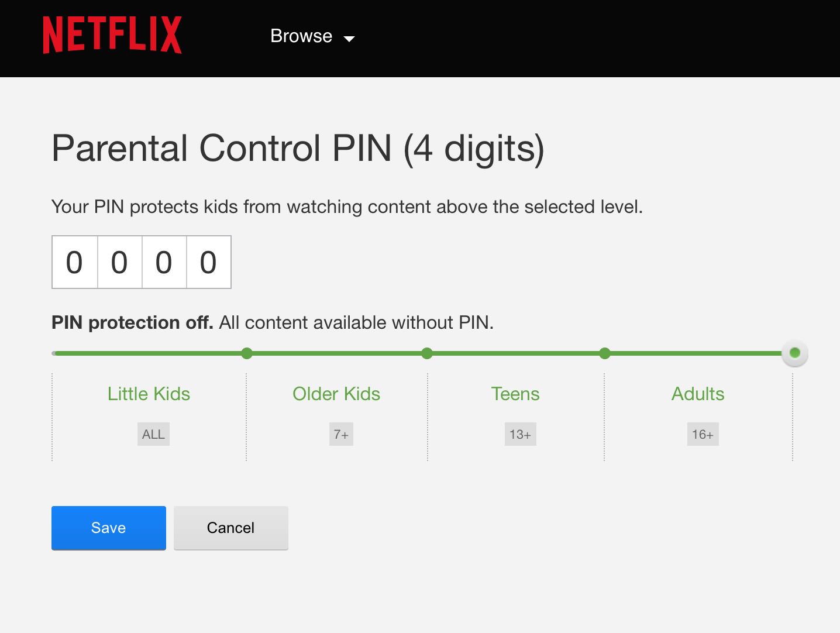Click the Netflix logo

pos(112,35)
